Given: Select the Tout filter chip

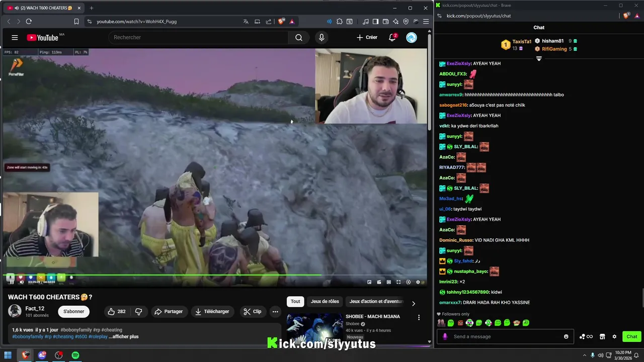Looking at the screenshot, I should click(295, 302).
